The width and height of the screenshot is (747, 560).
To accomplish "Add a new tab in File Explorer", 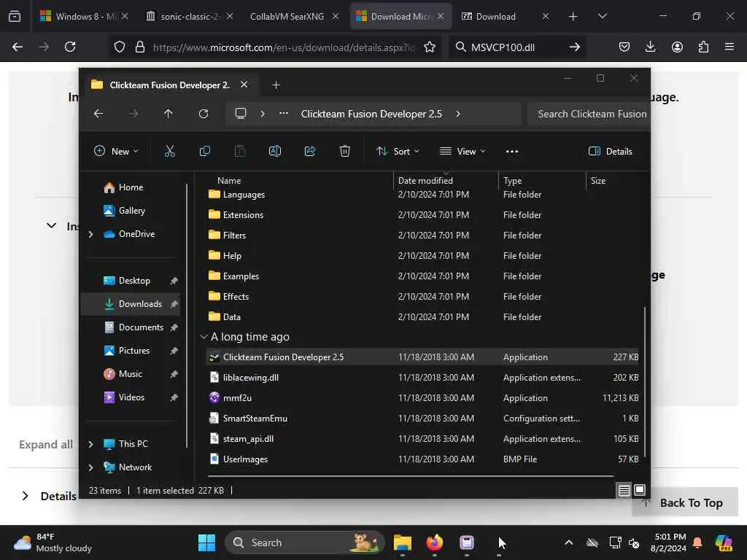I will [x=276, y=85].
